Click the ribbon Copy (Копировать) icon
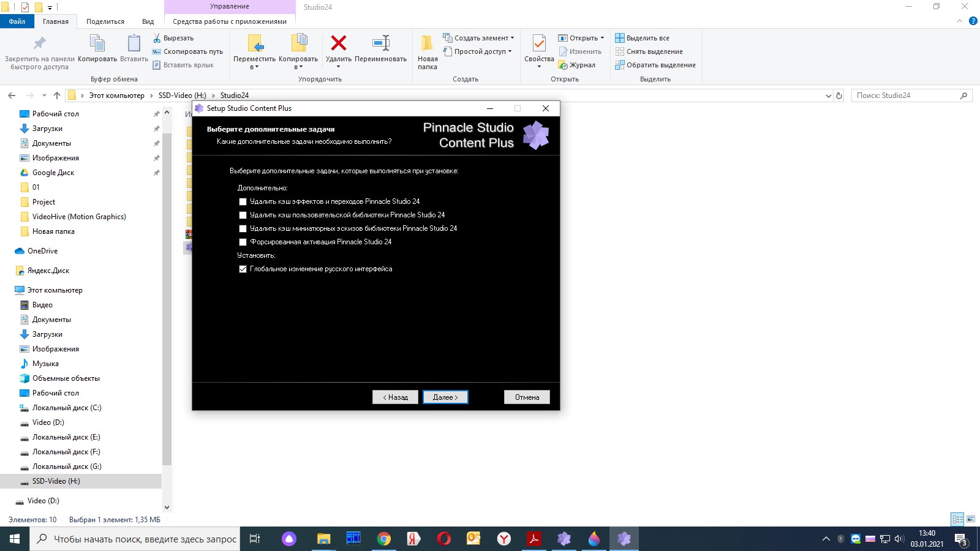The image size is (980, 551). (97, 43)
